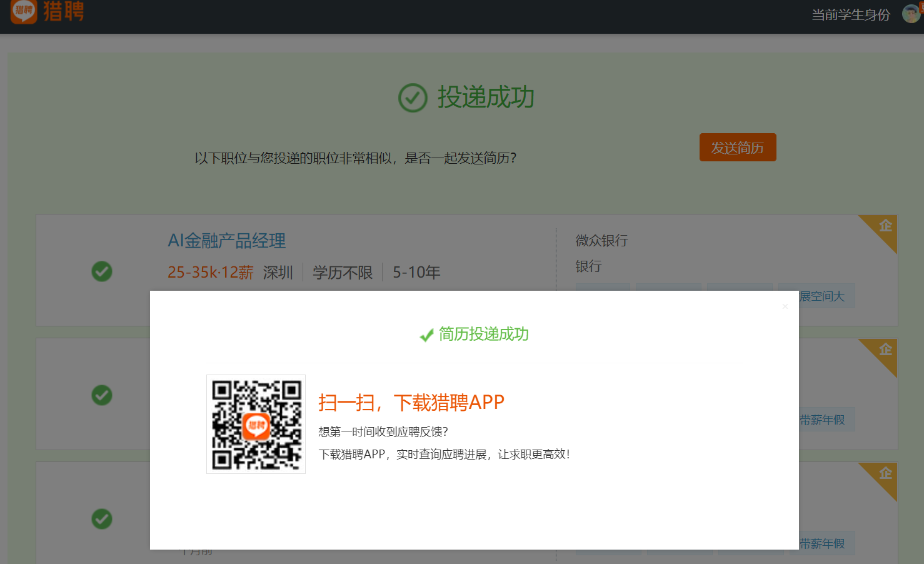Click the green check icon in the dialog
The width and height of the screenshot is (924, 564).
click(426, 335)
